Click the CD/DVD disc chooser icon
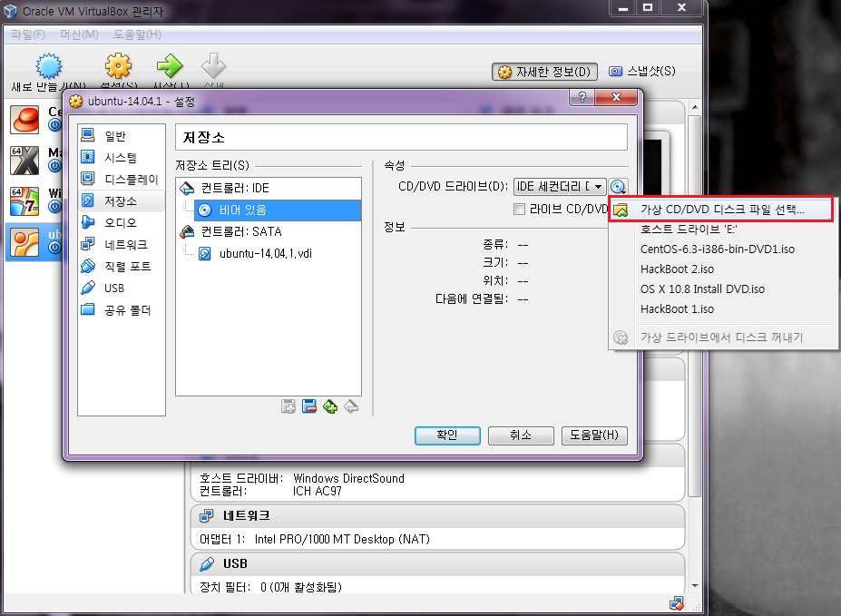 (619, 186)
